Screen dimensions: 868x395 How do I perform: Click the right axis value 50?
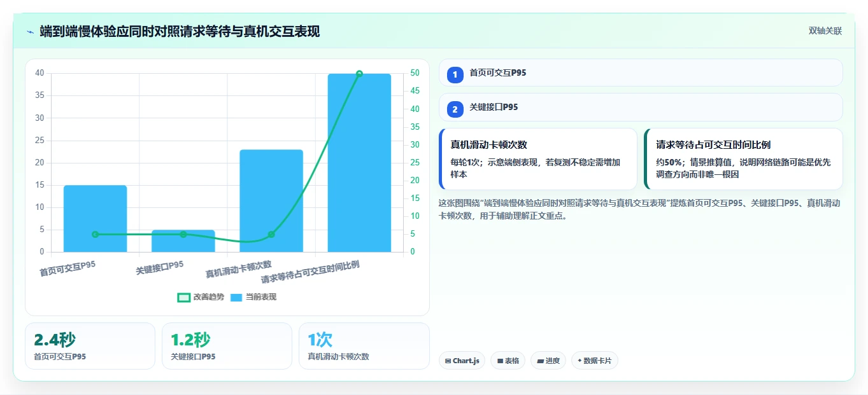(x=415, y=73)
